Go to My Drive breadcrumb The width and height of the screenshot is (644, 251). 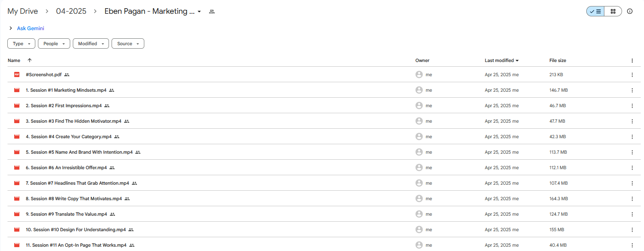[x=22, y=11]
